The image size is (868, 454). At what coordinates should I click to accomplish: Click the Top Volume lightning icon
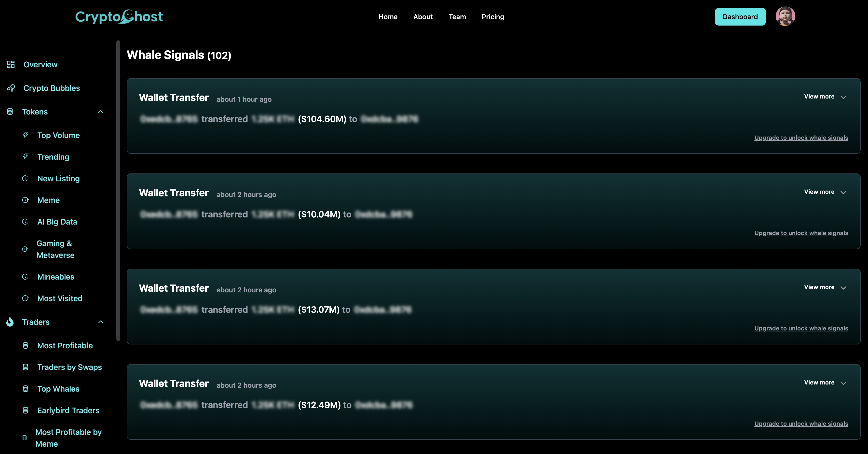point(26,135)
